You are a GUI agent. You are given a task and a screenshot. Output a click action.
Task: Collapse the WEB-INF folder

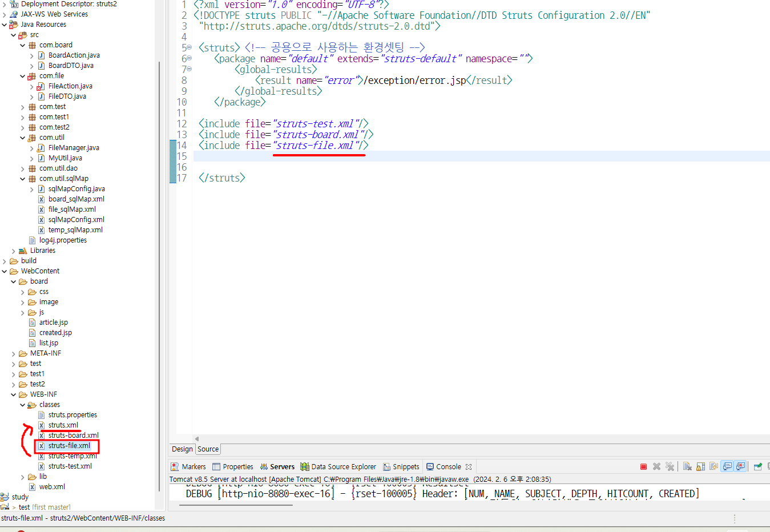click(x=14, y=394)
